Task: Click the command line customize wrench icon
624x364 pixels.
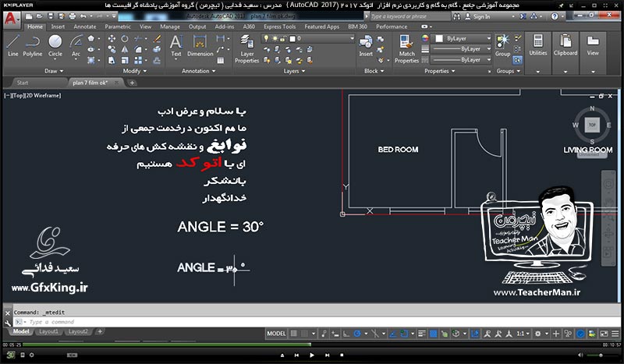Action: (8, 323)
